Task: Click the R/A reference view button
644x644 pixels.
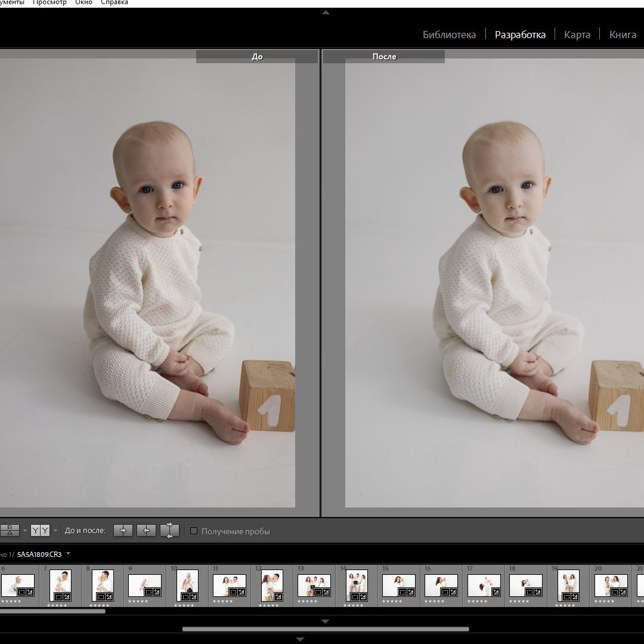Action: (10, 530)
